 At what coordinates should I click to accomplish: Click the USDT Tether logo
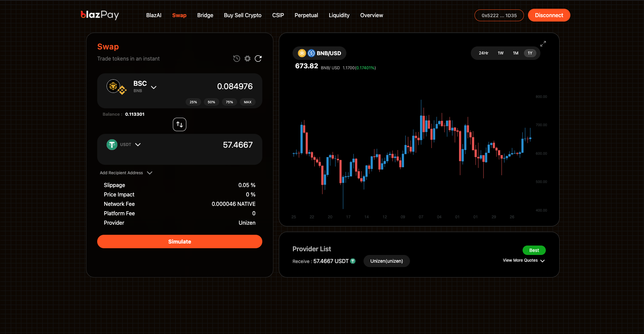(112, 145)
